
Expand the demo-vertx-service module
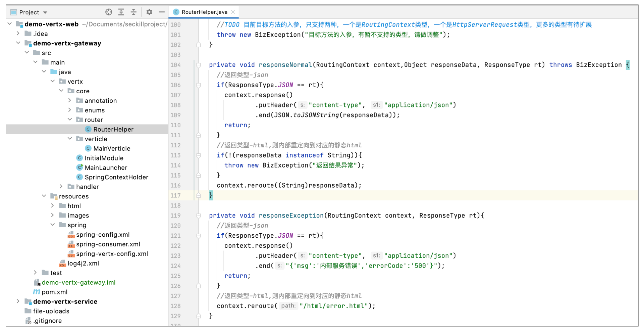click(18, 301)
